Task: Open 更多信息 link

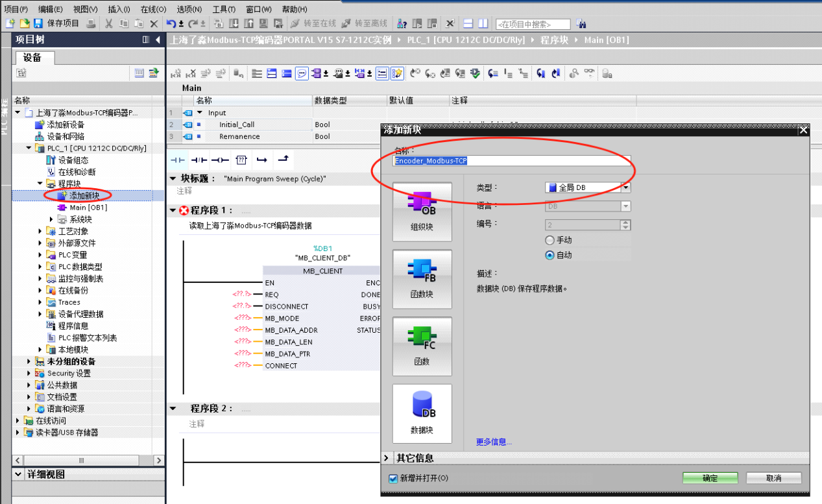Action: pyautogui.click(x=494, y=442)
